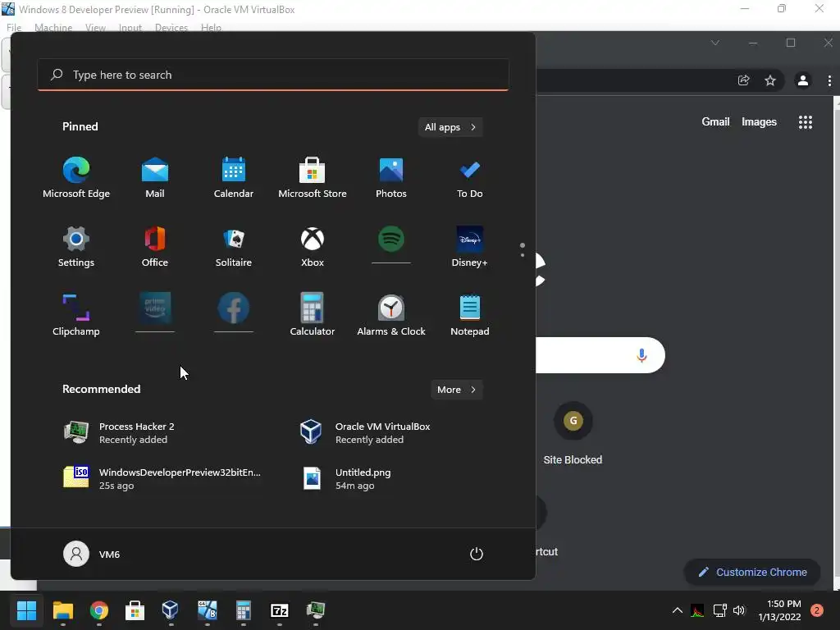840x630 pixels.
Task: Open the Input menu in VirtualBox
Action: tap(130, 27)
